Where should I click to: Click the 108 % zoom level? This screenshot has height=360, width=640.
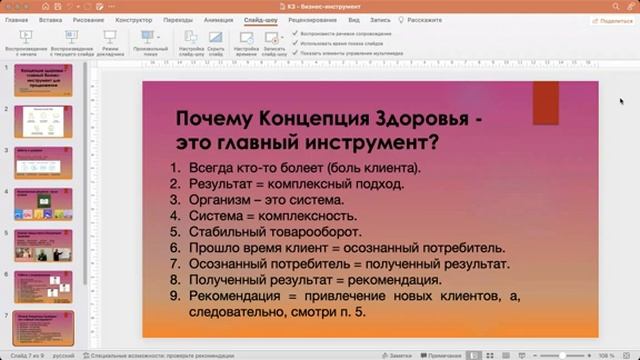pyautogui.click(x=607, y=356)
